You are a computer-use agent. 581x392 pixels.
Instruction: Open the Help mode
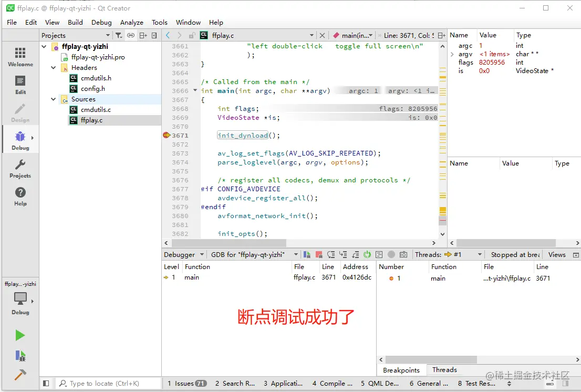(x=20, y=197)
